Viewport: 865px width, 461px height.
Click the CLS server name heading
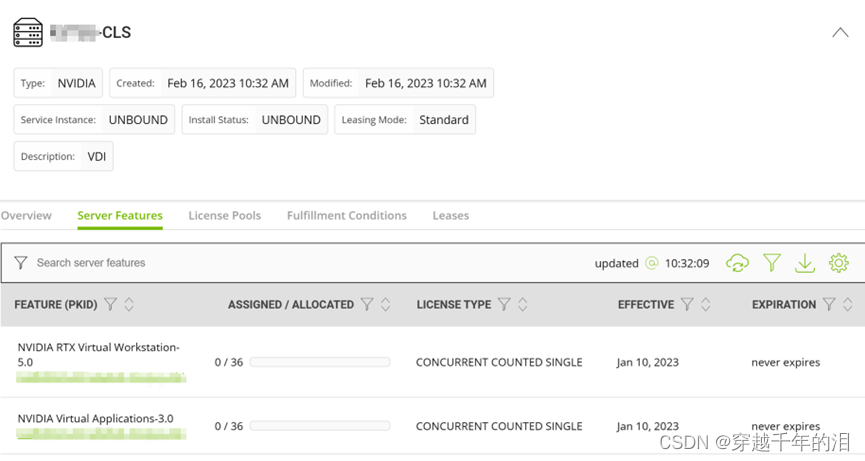(x=90, y=33)
